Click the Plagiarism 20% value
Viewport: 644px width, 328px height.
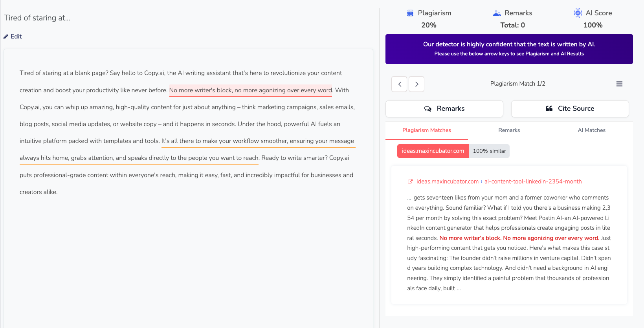pos(429,25)
